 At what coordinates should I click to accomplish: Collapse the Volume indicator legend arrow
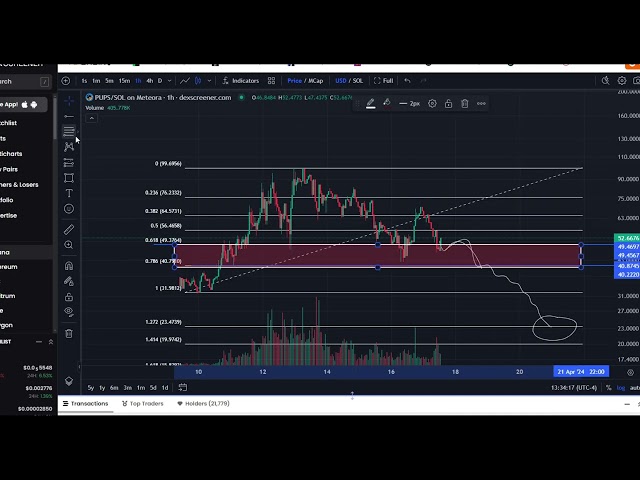91,117
